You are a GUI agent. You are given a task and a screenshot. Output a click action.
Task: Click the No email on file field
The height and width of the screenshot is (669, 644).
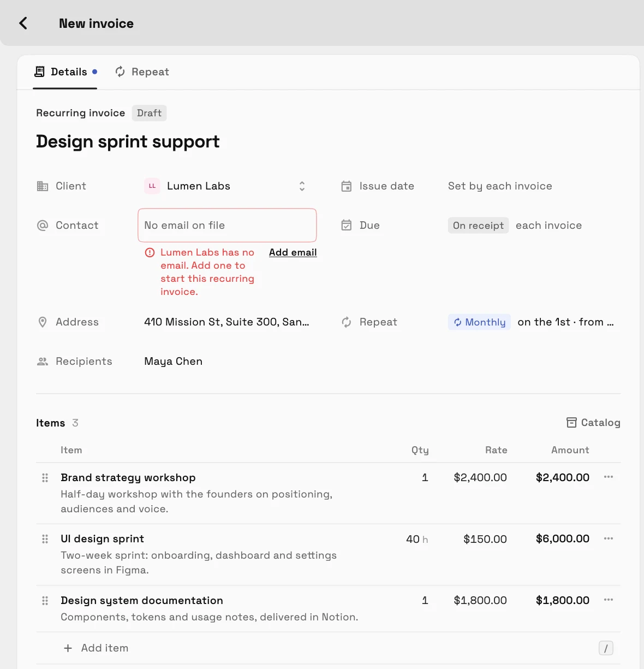(227, 225)
